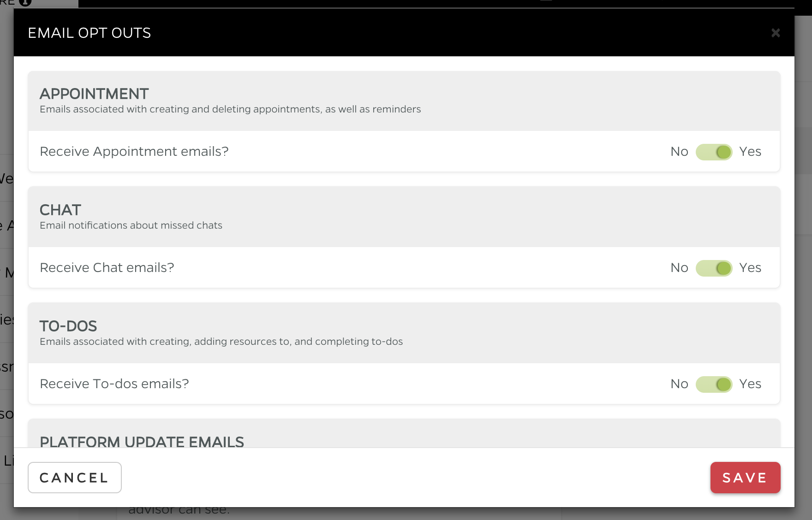Click the "Receive Appointment emails?" label
The height and width of the screenshot is (520, 812).
pos(134,152)
